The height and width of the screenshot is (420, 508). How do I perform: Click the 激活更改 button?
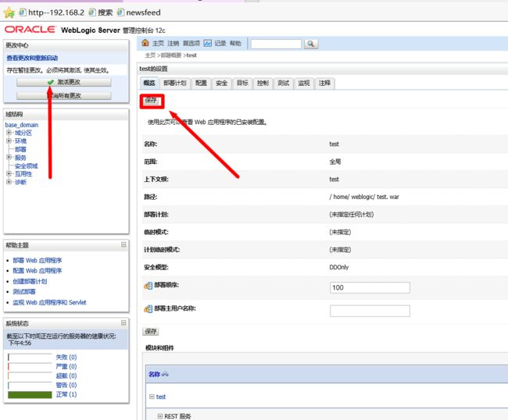[x=64, y=82]
